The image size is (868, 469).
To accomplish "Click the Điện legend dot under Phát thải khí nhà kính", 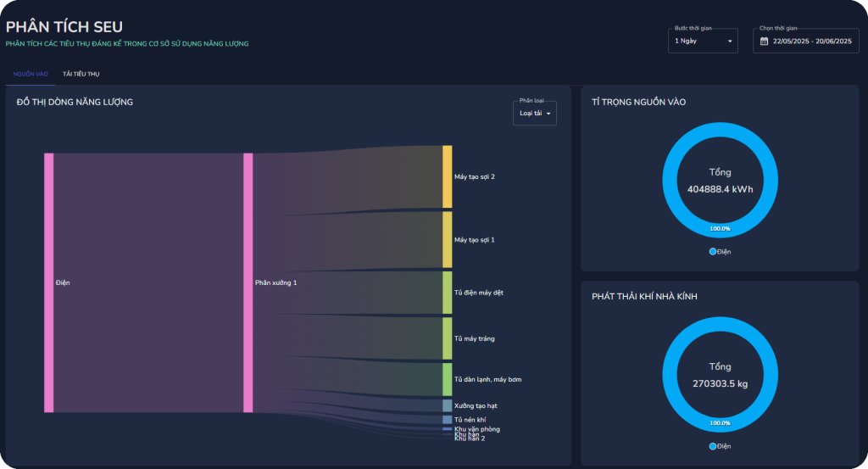I will 713,446.
